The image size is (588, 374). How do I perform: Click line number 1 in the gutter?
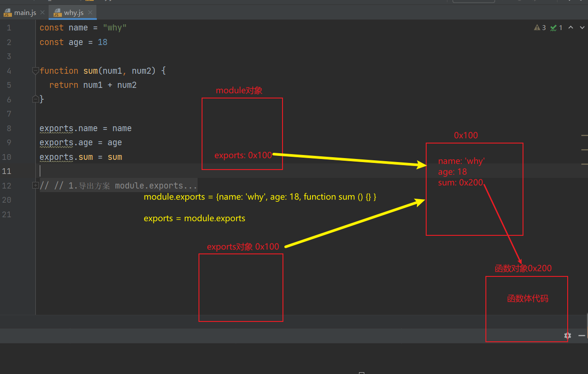[x=9, y=28]
